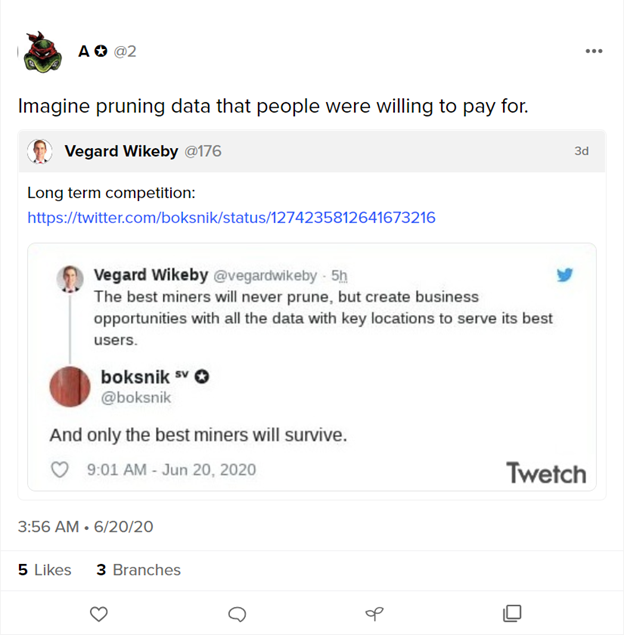This screenshot has width=624, height=635.
Task: Open the three-dot more options menu
Action: [594, 51]
